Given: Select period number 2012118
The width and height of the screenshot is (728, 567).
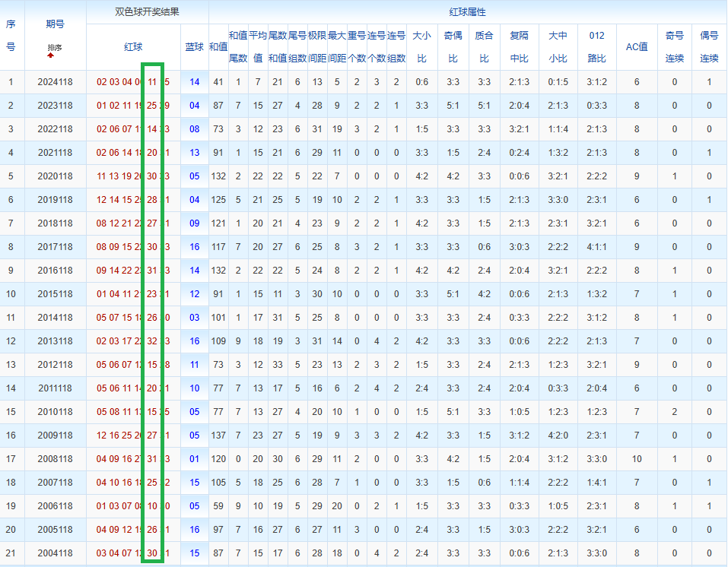Looking at the screenshot, I should [56, 365].
